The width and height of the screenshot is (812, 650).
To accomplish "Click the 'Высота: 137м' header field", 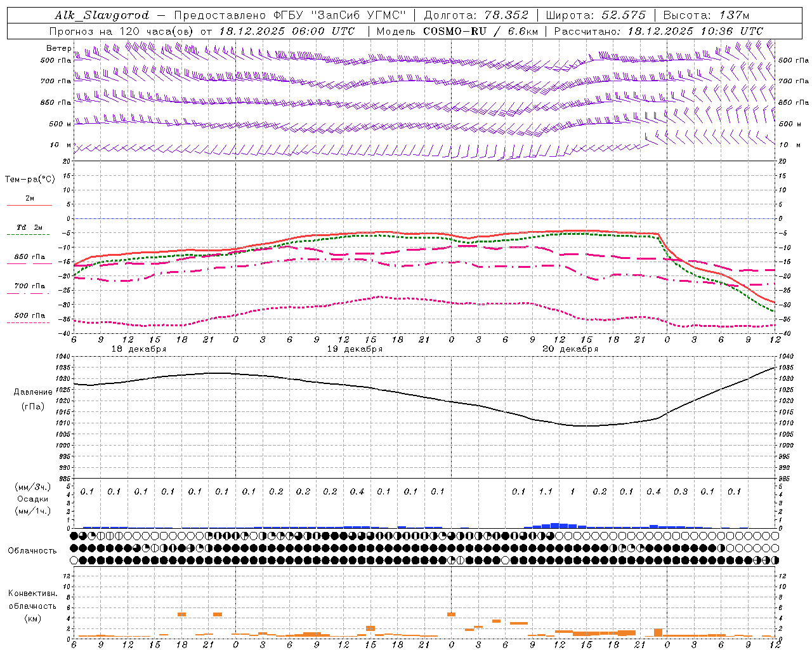I will [707, 15].
